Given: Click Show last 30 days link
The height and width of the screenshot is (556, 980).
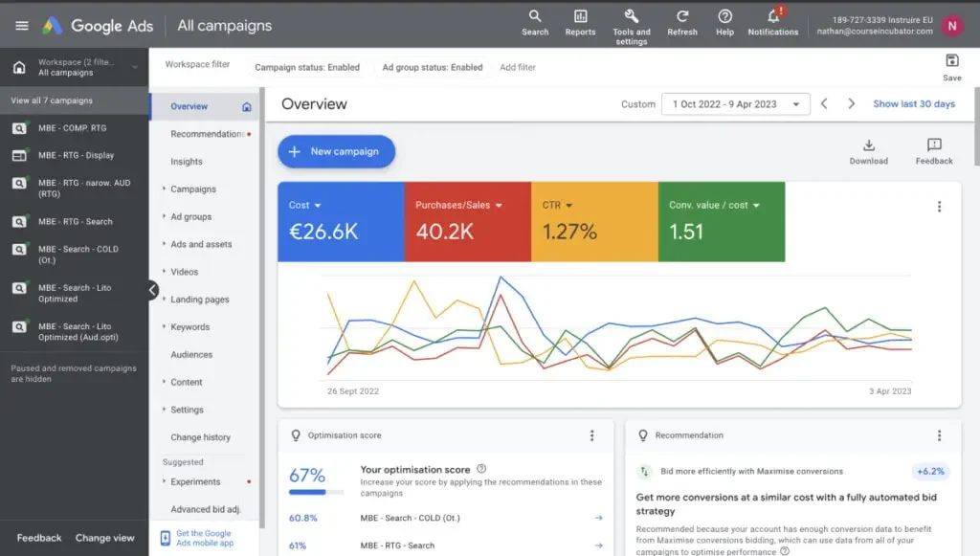Looking at the screenshot, I should click(914, 103).
